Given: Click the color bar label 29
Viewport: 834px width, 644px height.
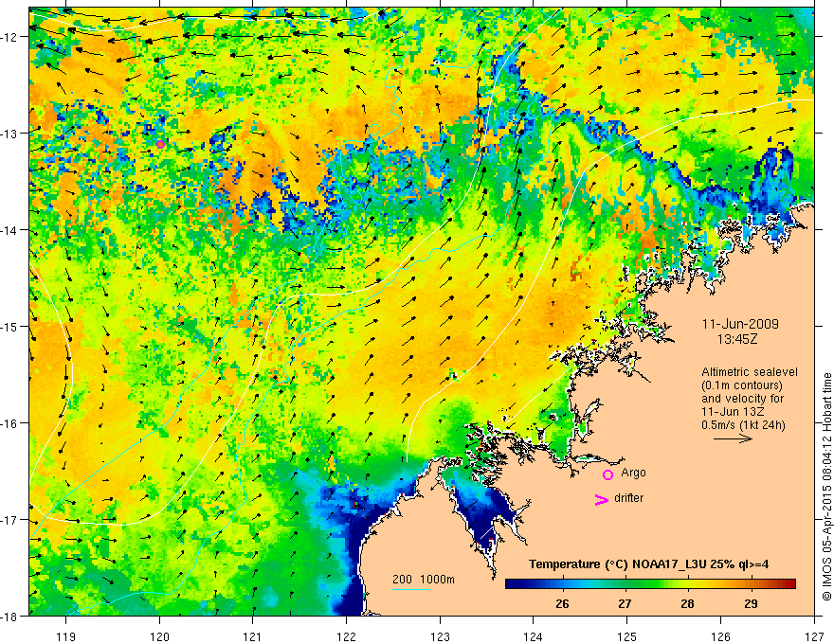Looking at the screenshot, I should pyautogui.click(x=751, y=603).
